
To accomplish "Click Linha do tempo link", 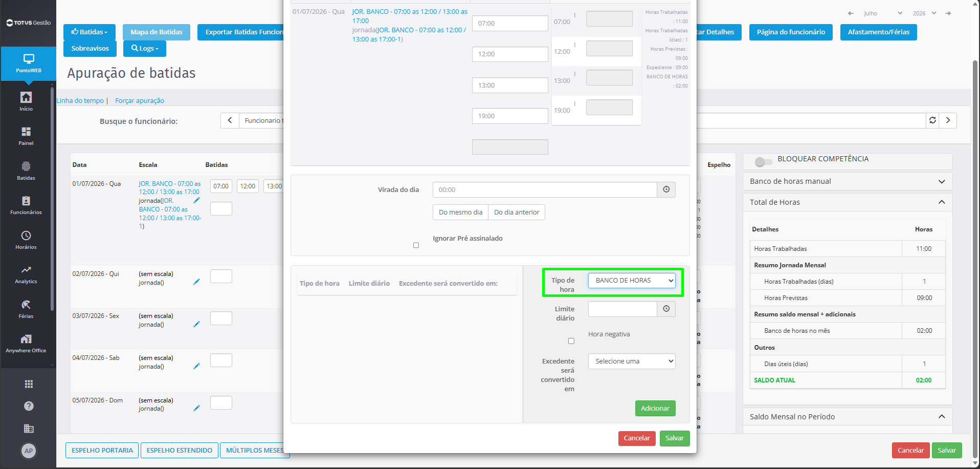I will pos(80,101).
